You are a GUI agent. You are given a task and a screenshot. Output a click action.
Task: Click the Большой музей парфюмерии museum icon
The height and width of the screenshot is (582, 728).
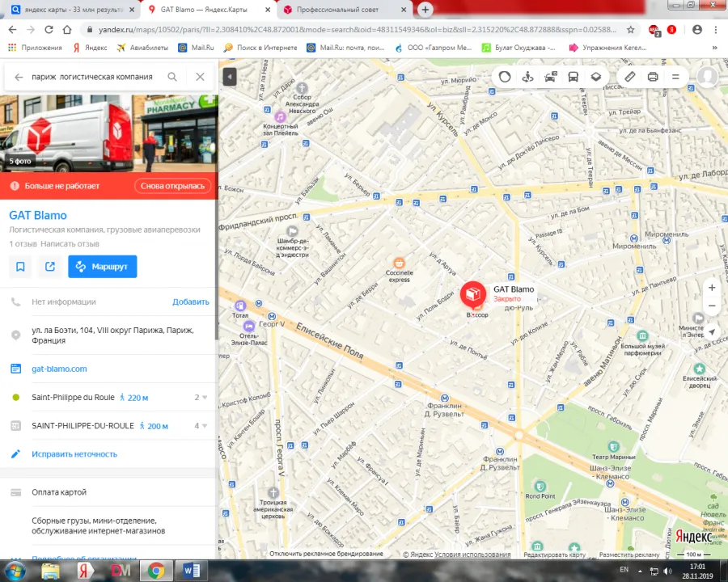[x=642, y=335]
